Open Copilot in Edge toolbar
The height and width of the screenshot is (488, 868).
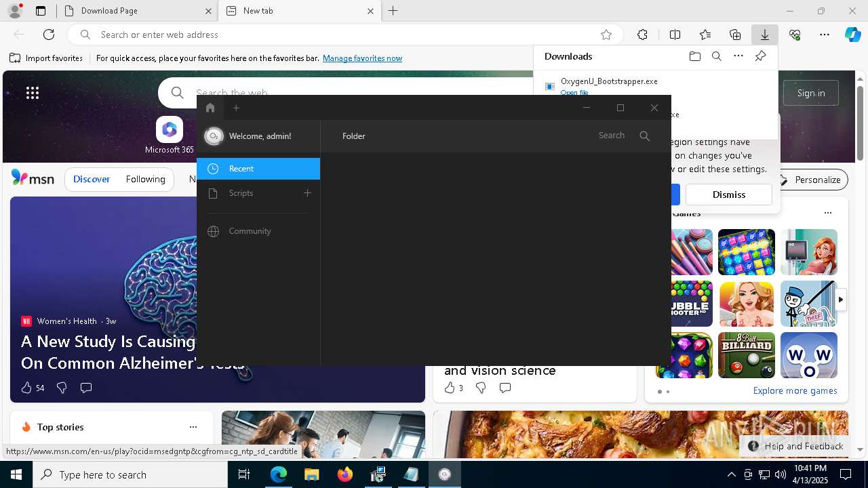click(x=852, y=35)
